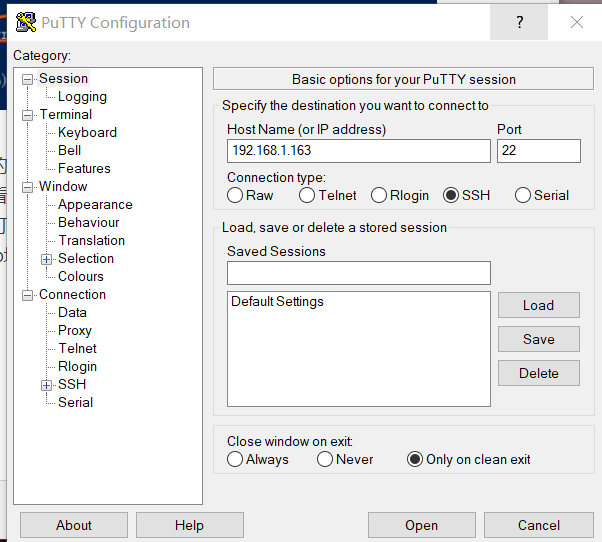Open the Telnet category in tree
602x542 pixels.
[78, 348]
